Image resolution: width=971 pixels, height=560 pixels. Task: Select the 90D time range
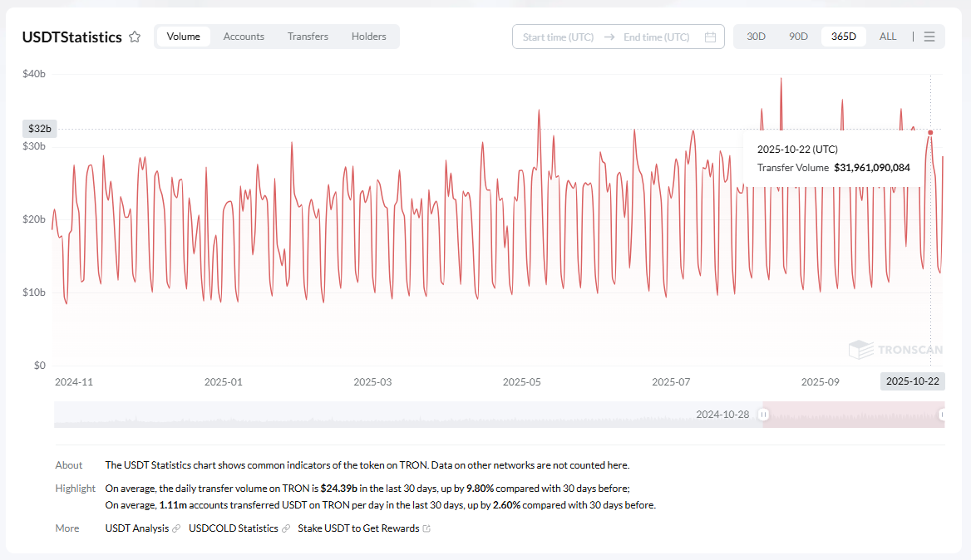tap(798, 37)
